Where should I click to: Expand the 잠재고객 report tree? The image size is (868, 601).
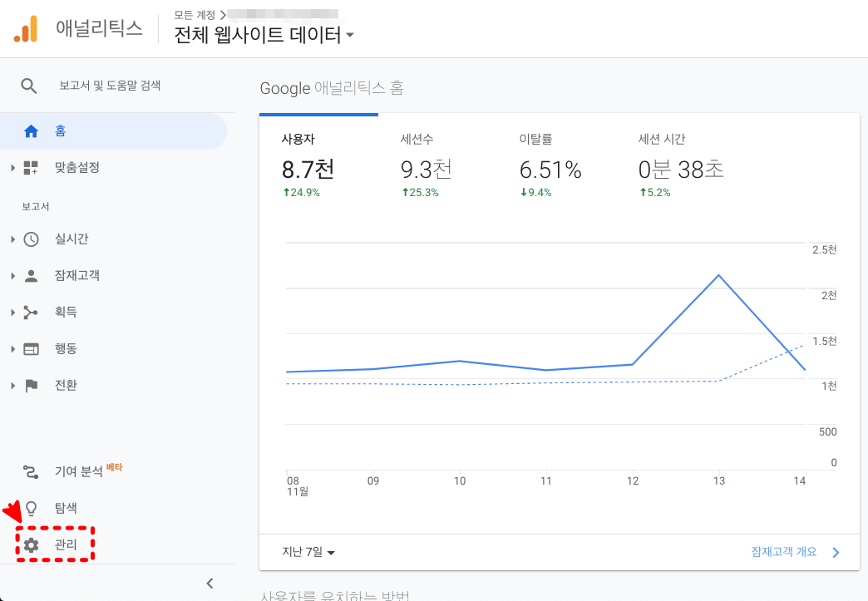coord(12,275)
